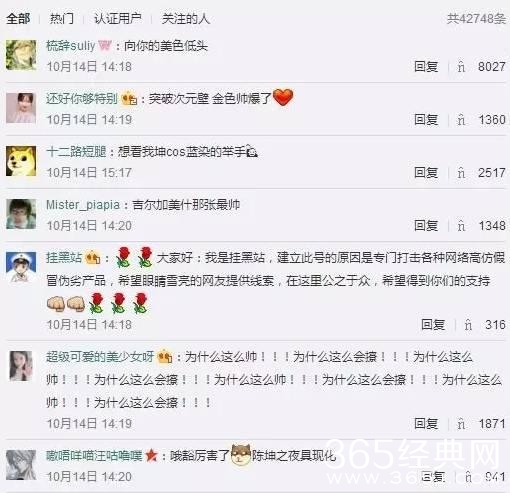Open 嗷唔咩喵汪咕噜噗 username link
Image resolution: width=510 pixels, height=493 pixels.
[94, 456]
